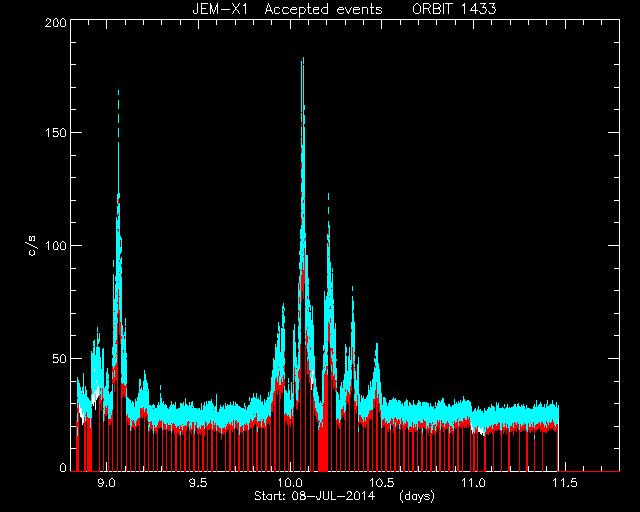Click the 9.5 tick label on x-axis
640x512 pixels.
(x=198, y=483)
